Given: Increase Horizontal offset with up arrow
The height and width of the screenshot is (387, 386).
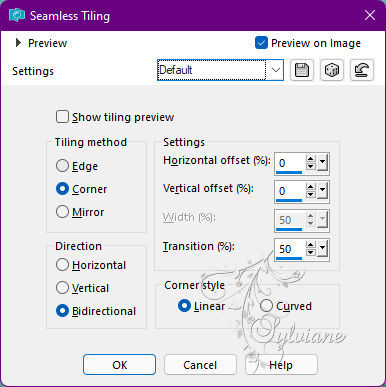Looking at the screenshot, I should tap(311, 160).
